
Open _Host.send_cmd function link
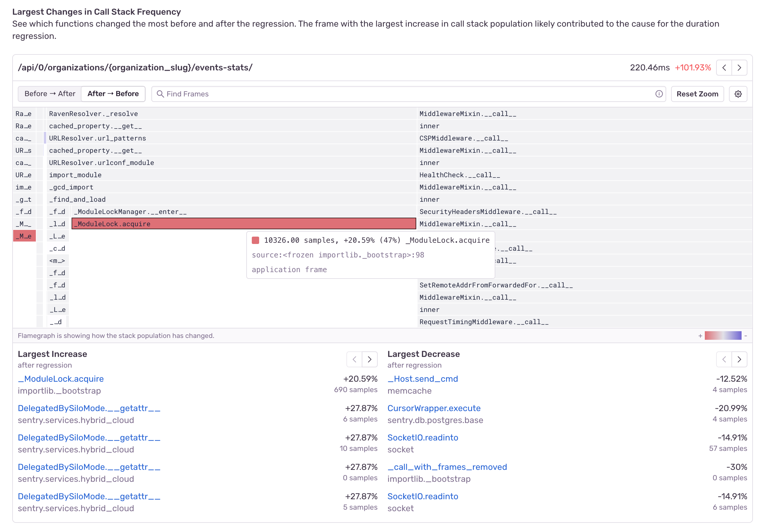422,379
